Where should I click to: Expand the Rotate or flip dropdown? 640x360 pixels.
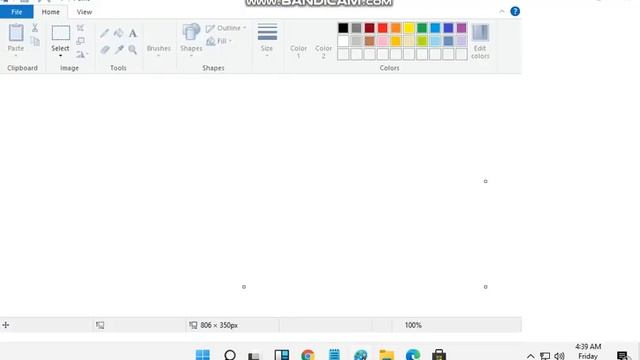tap(82, 54)
